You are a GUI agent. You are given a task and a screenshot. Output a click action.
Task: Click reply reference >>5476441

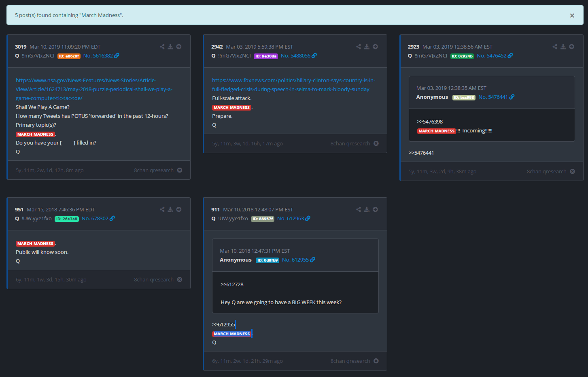click(421, 153)
